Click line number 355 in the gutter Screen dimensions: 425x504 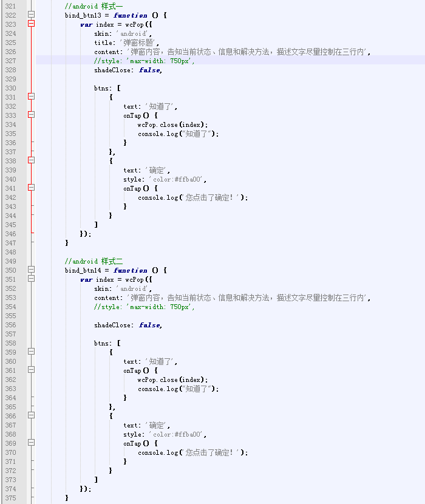click(x=10, y=316)
